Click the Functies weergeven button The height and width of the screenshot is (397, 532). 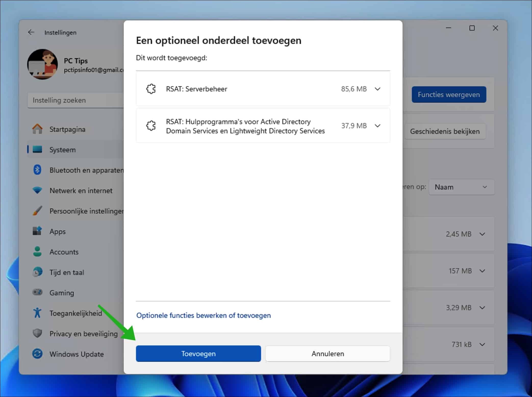[x=449, y=94]
